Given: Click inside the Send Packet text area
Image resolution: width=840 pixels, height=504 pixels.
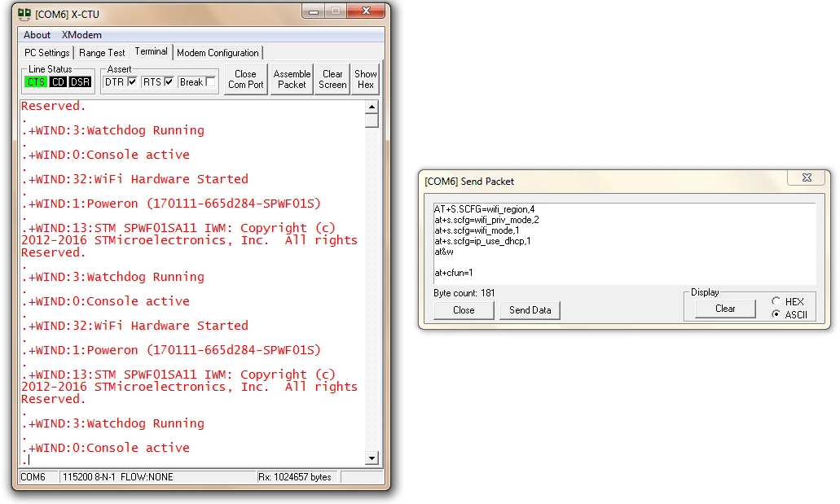Looking at the screenshot, I should tap(624, 243).
